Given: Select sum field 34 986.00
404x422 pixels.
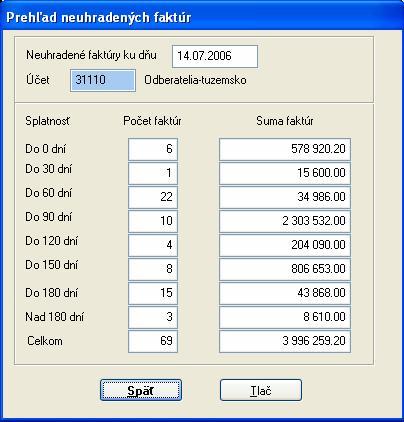Looking at the screenshot, I should tap(285, 197).
